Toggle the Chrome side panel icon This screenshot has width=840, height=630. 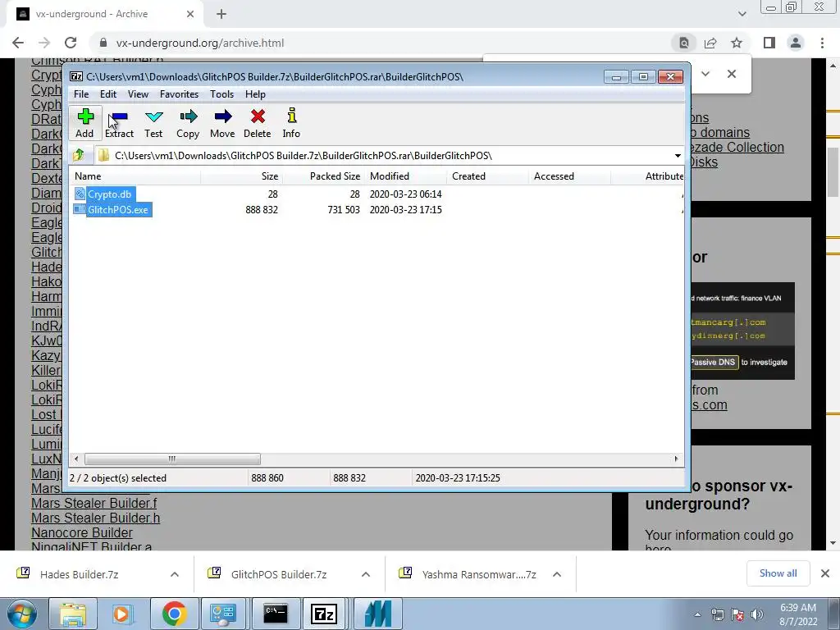[x=769, y=43]
